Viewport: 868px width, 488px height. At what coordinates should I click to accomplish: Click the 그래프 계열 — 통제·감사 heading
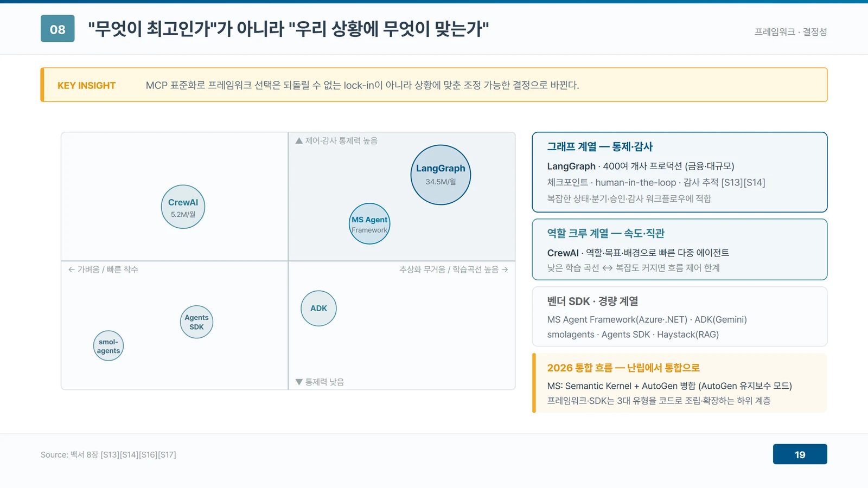point(599,146)
